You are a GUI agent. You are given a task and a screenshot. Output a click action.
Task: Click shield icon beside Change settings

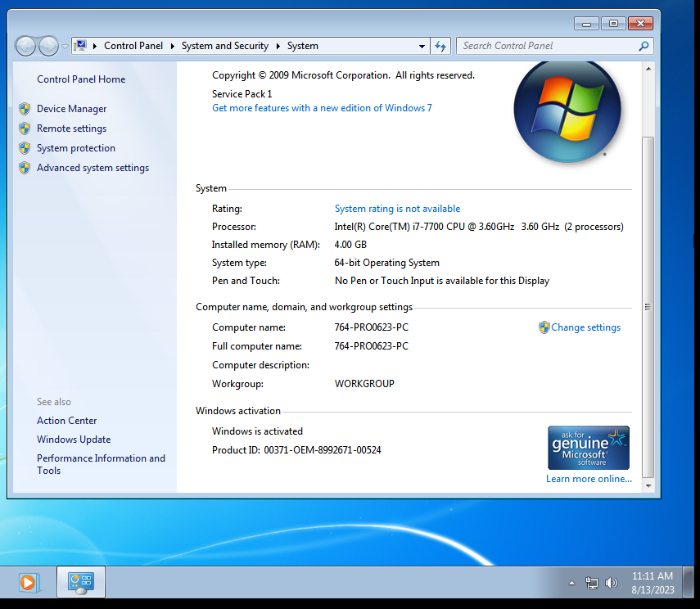[544, 327]
